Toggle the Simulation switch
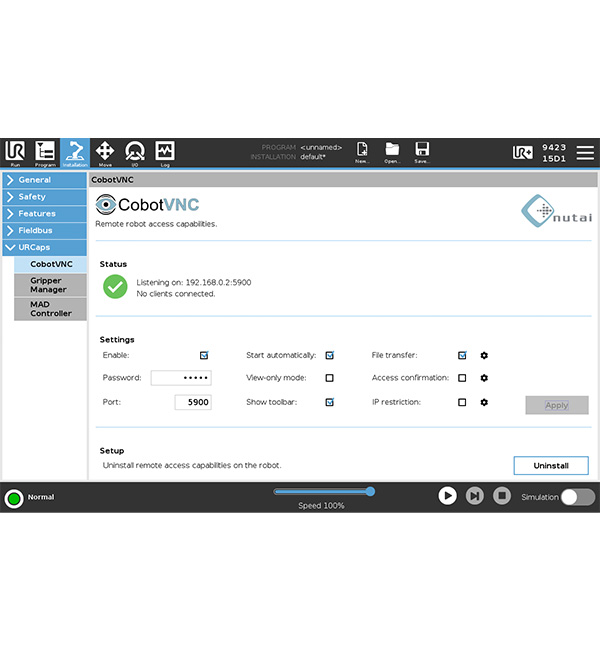The width and height of the screenshot is (600, 650). [x=578, y=497]
